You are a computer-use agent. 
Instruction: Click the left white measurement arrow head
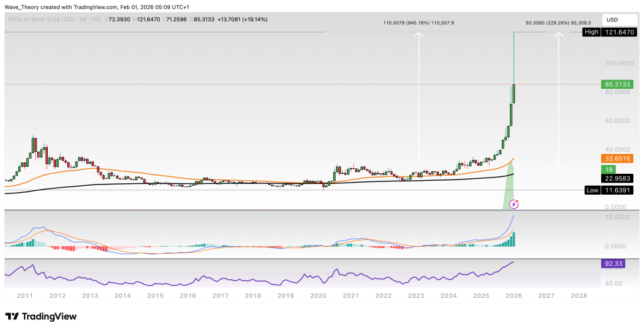pyautogui.click(x=419, y=36)
